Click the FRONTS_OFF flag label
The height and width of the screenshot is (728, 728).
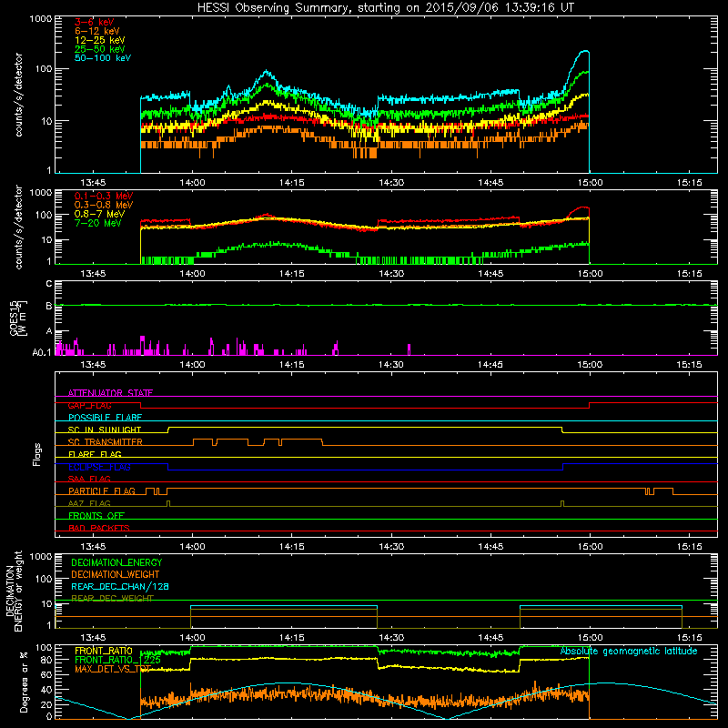(x=96, y=516)
